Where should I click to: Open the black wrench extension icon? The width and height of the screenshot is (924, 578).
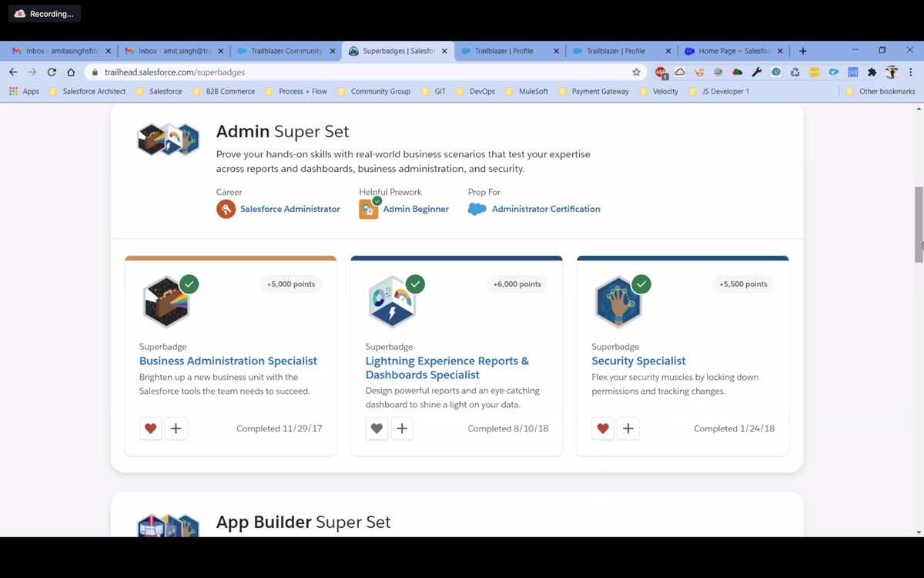[x=756, y=72]
